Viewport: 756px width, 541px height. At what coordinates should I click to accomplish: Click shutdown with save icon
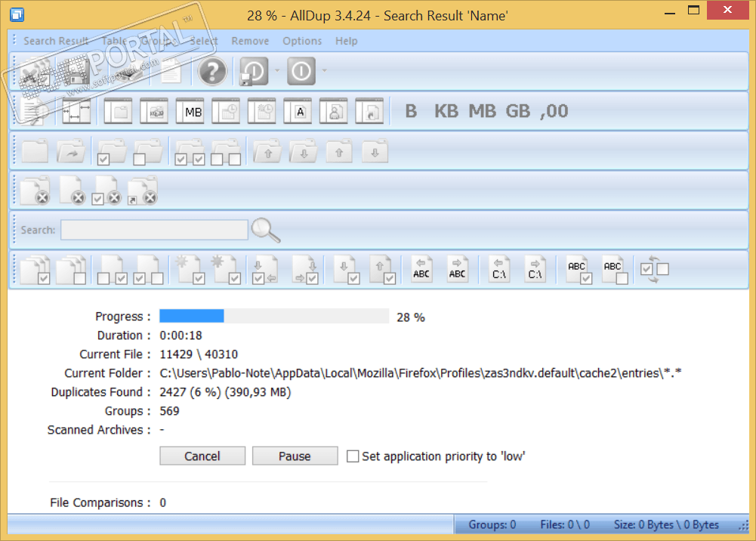(x=254, y=71)
